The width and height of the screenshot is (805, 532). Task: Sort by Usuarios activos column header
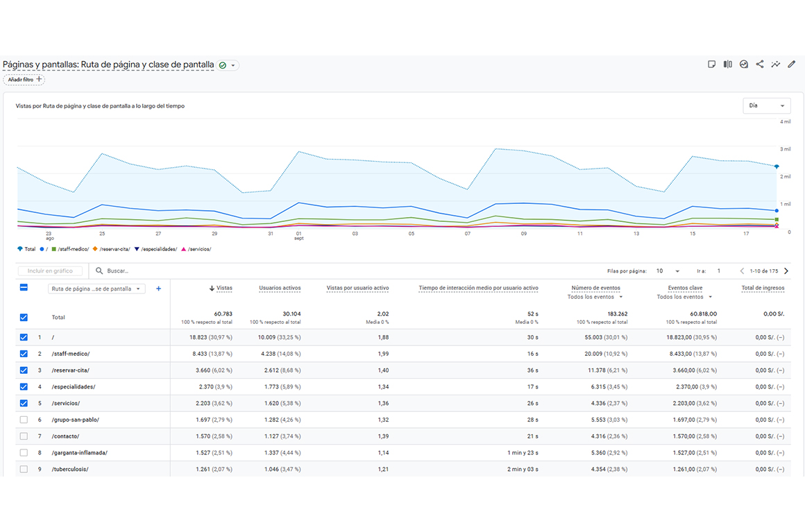pyautogui.click(x=280, y=288)
